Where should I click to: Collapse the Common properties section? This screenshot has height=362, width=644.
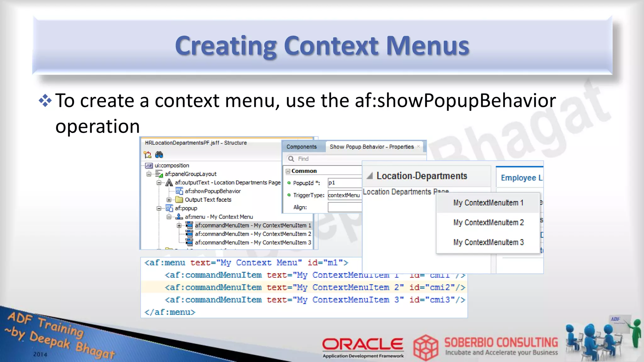pos(288,171)
